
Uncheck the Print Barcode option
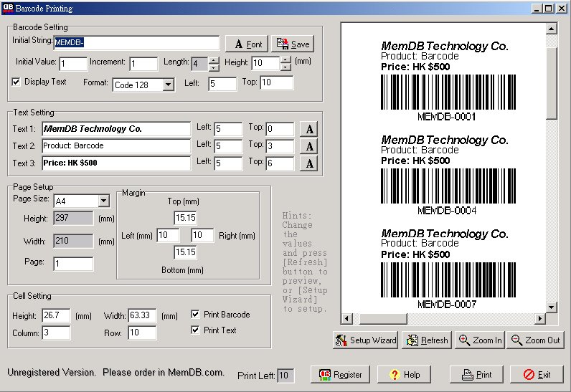point(195,314)
